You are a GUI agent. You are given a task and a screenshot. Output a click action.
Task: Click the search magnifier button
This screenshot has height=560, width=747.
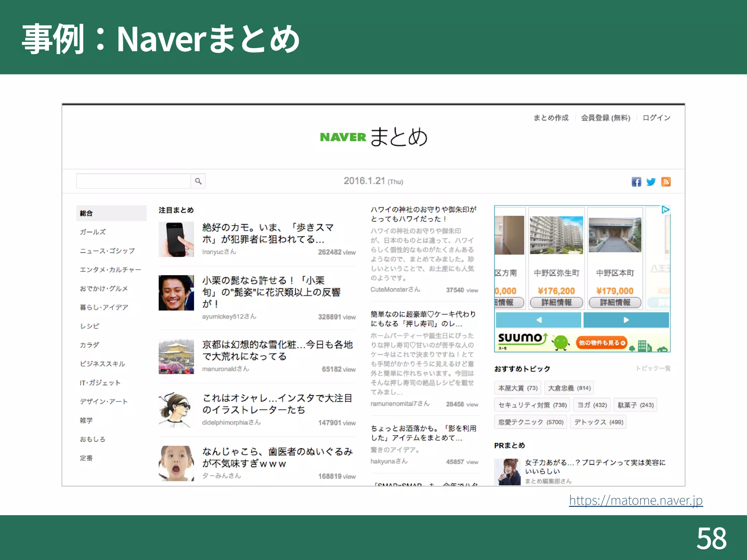[x=198, y=181]
